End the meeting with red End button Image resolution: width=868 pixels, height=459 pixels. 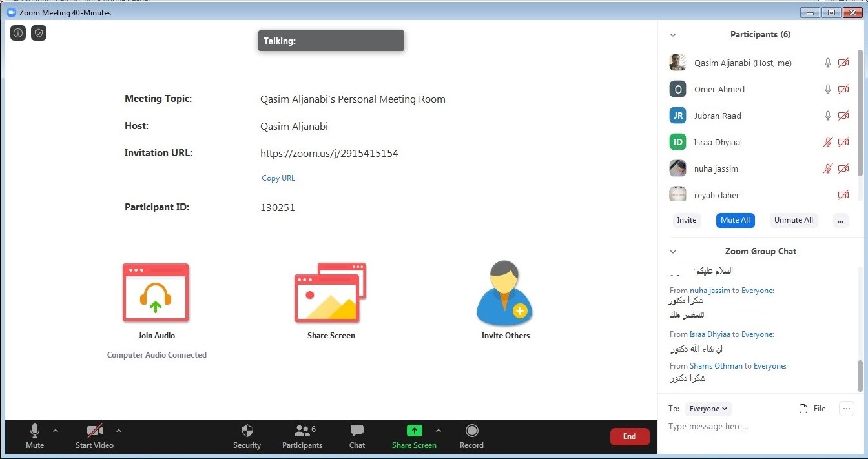(630, 436)
